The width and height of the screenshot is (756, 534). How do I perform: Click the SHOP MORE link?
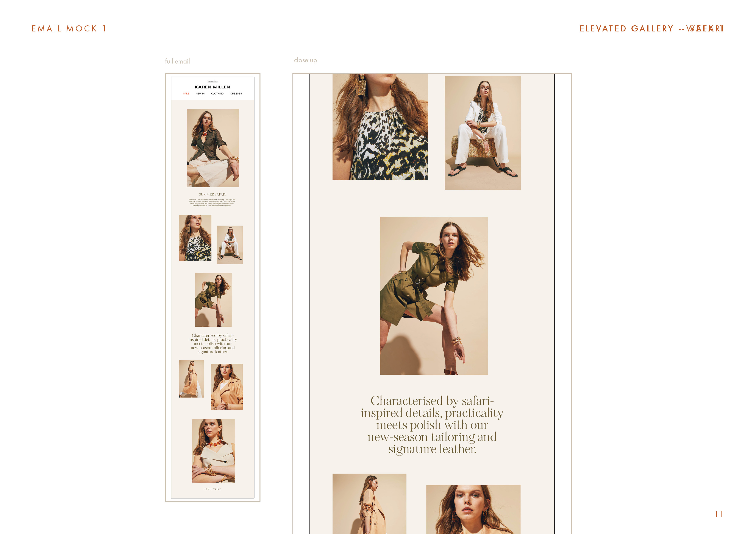(x=213, y=489)
